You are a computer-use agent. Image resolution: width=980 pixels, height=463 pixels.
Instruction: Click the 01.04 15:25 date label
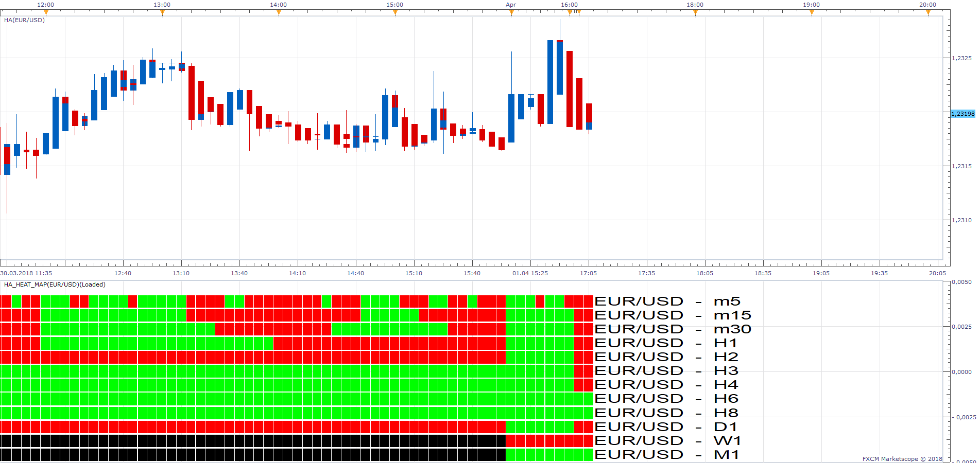[530, 273]
